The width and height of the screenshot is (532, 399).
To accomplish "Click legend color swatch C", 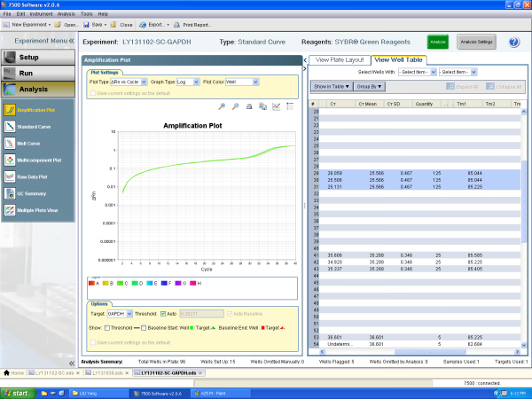I will pos(120,283).
